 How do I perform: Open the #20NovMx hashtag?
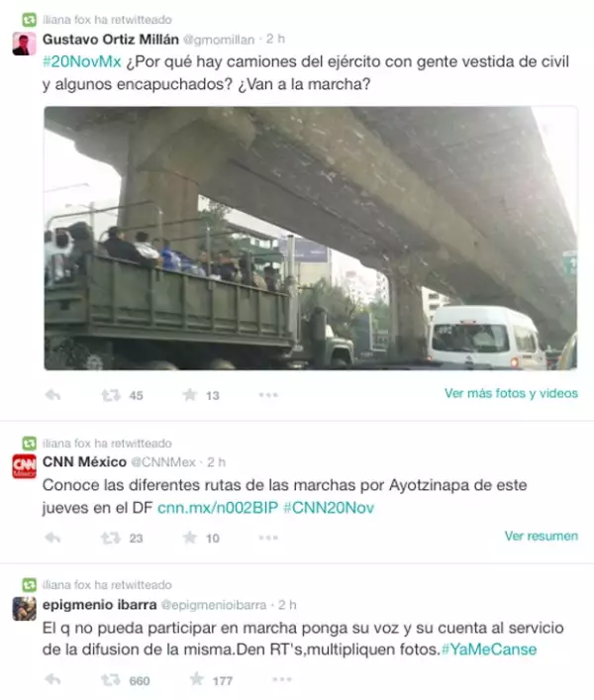[x=81, y=61]
